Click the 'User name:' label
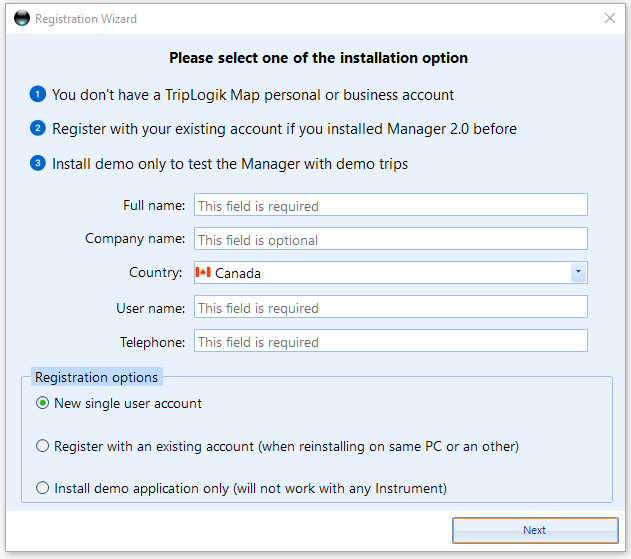This screenshot has width=631, height=559. coord(151,308)
